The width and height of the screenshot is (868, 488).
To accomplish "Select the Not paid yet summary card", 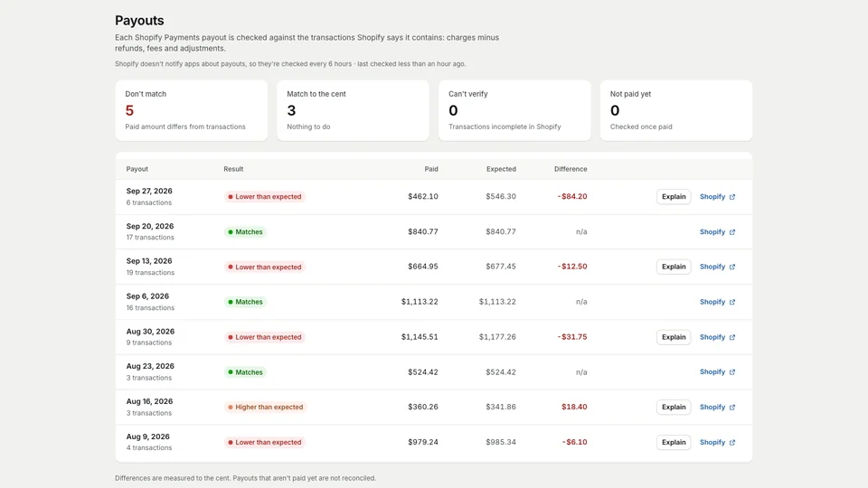I will pyautogui.click(x=676, y=110).
